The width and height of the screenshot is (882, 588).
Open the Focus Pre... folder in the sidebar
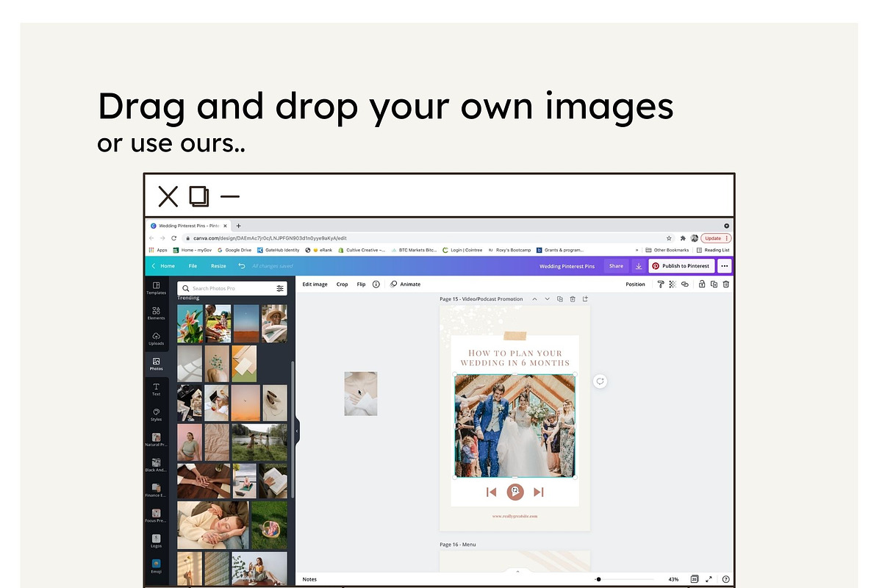[156, 516]
